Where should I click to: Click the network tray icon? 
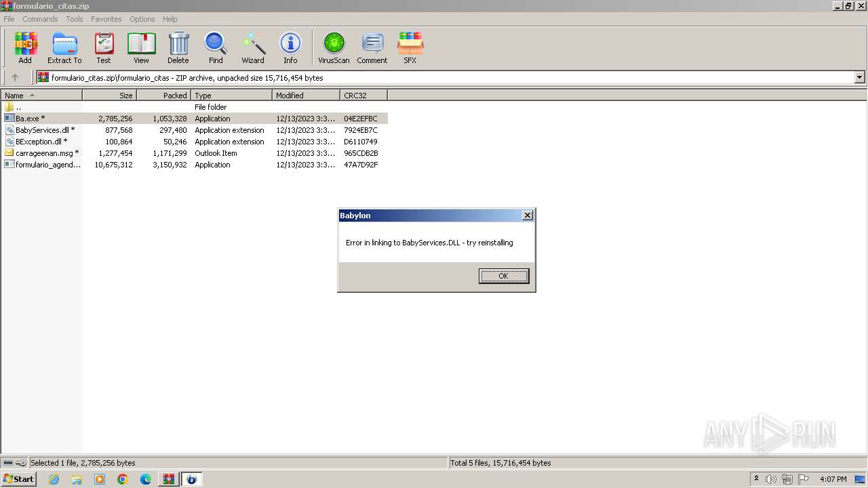pyautogui.click(x=787, y=479)
